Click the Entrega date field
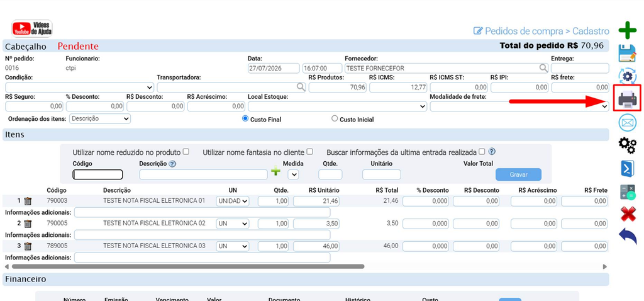Viewport: 644px width, 301px height. coord(579,68)
